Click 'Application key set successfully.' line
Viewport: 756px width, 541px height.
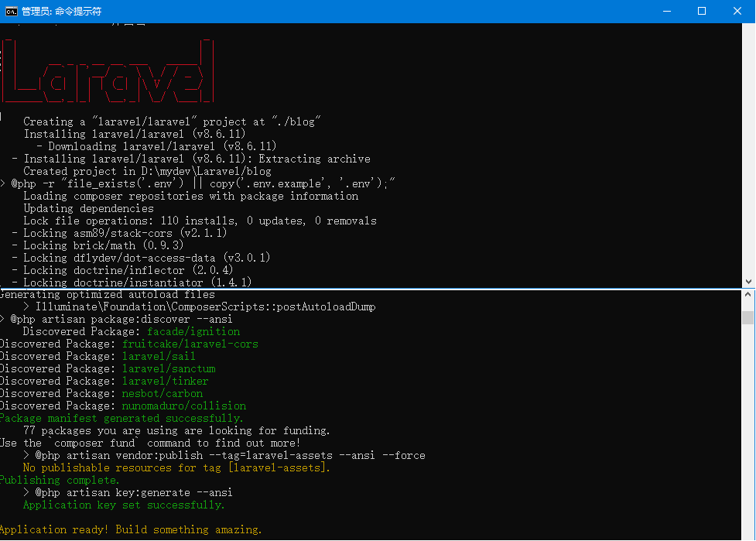pyautogui.click(x=124, y=505)
